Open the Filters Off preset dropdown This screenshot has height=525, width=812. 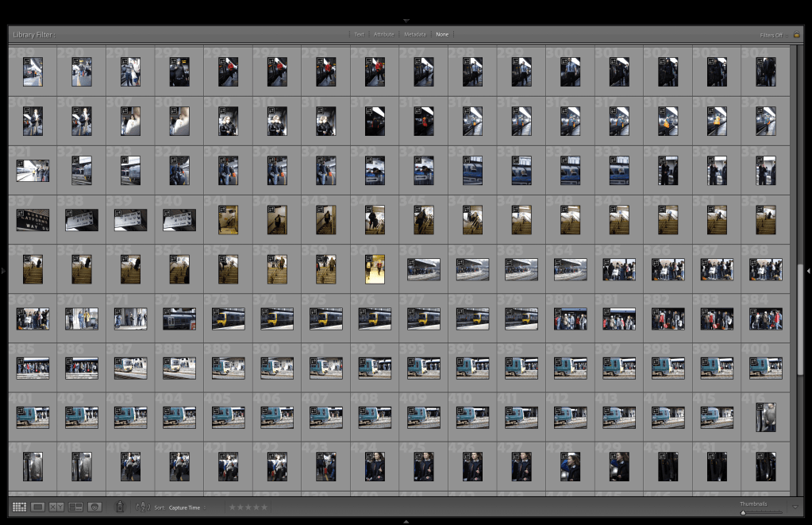tap(771, 35)
